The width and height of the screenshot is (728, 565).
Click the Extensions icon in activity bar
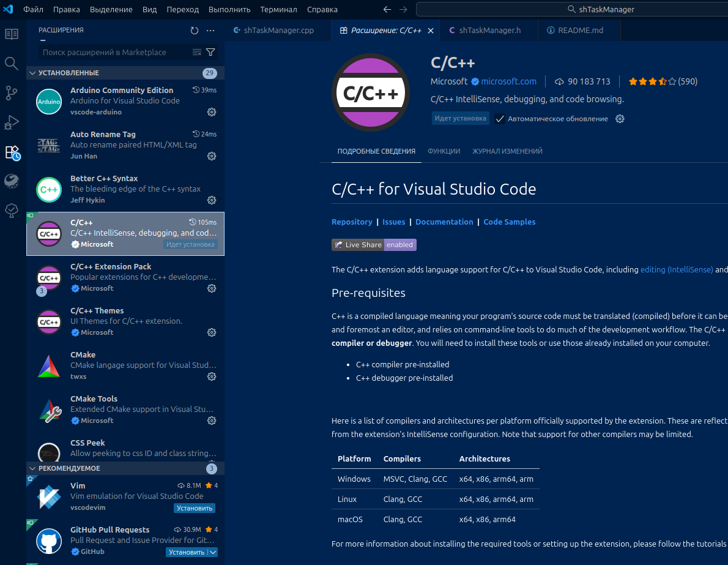click(12, 152)
